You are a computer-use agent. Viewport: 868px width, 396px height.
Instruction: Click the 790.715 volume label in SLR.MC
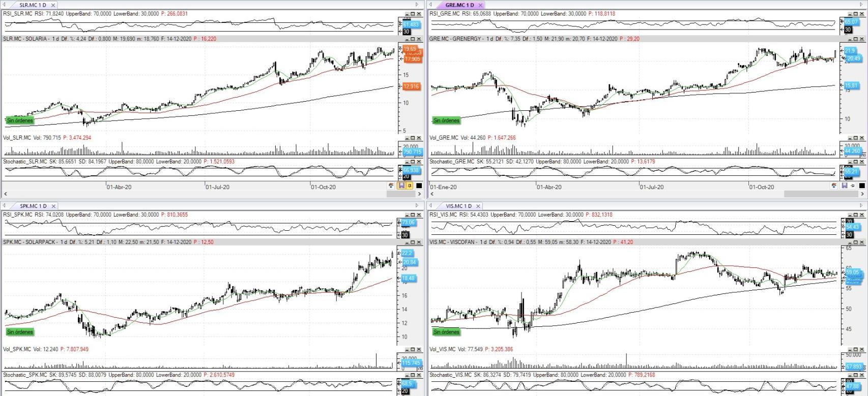point(413,152)
